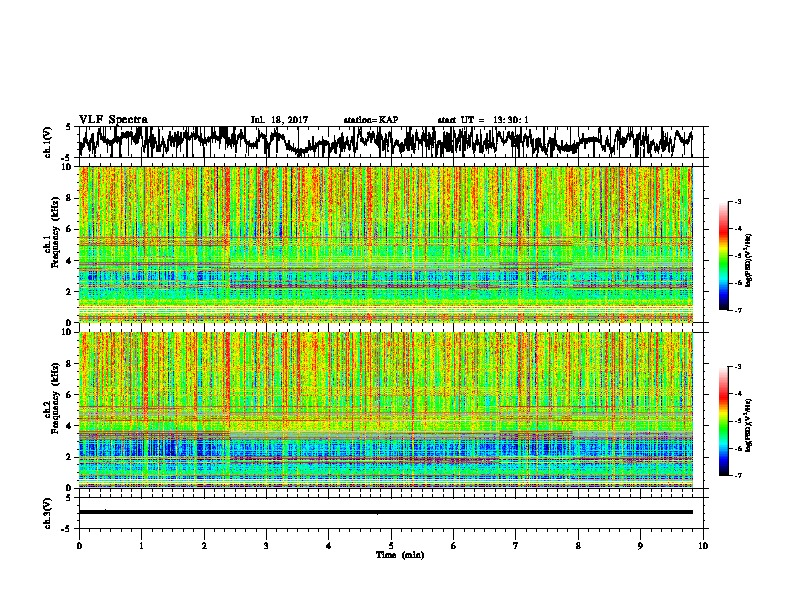Image resolution: width=792 pixels, height=612 pixels.
Task: Click the ch.2 colorbar "log(PSD)" units label
Action: pos(748,426)
